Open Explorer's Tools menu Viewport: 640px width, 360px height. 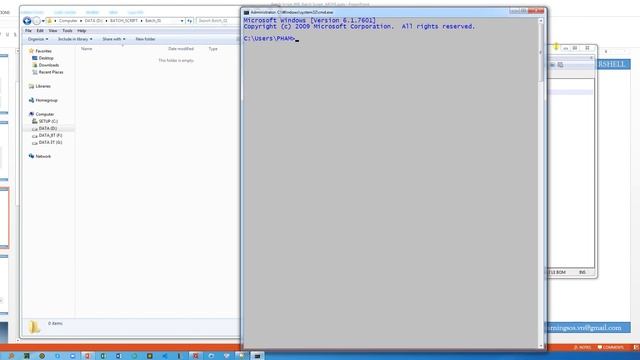[67, 31]
